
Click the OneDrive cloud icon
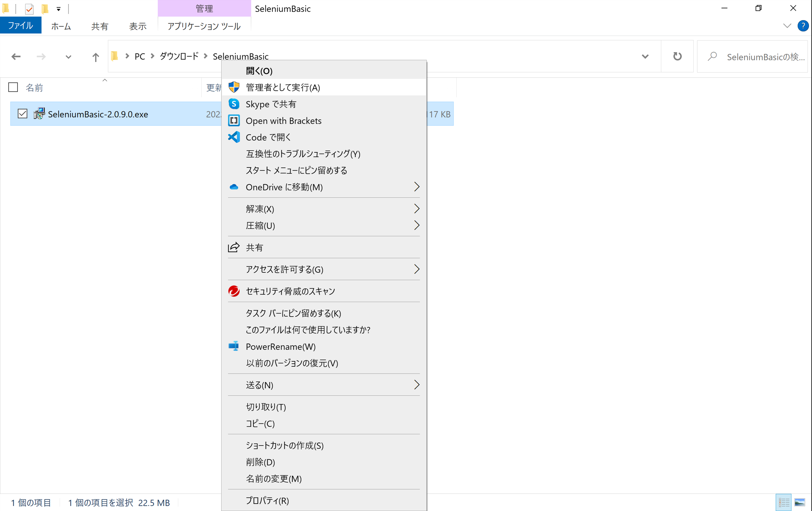pos(234,187)
